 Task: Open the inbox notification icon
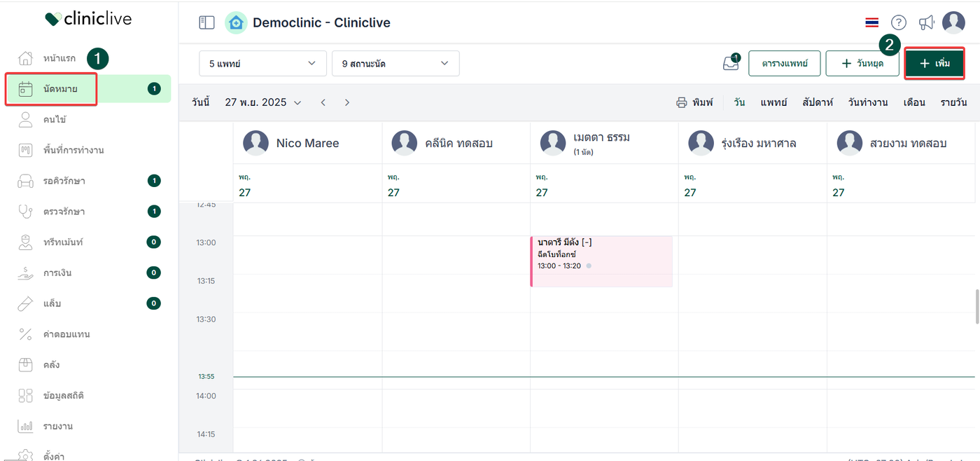pyautogui.click(x=730, y=63)
